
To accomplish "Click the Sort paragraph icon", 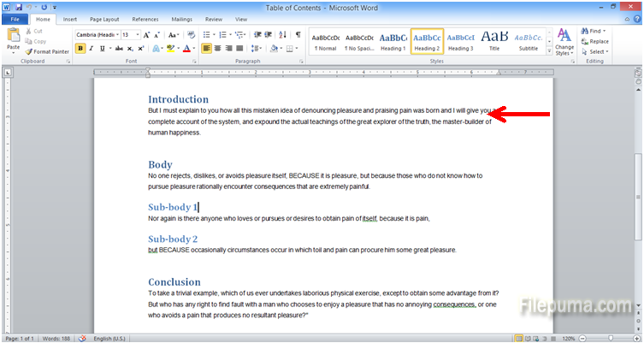I will click(285, 35).
